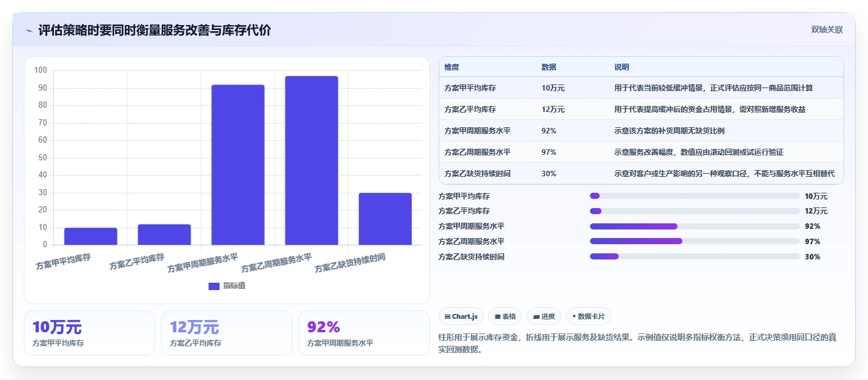The width and height of the screenshot is (868, 380).
Task: Select the 进度 tag chip
Action: point(544,316)
